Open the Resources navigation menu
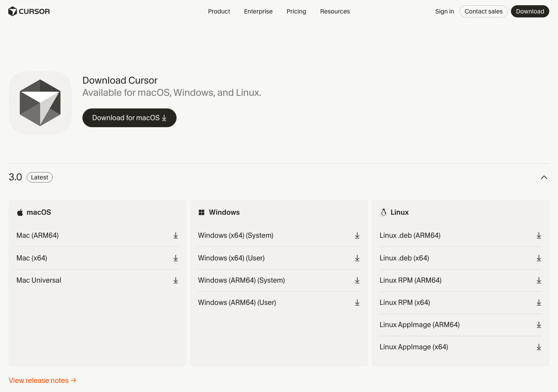The width and height of the screenshot is (558, 392). (x=335, y=11)
